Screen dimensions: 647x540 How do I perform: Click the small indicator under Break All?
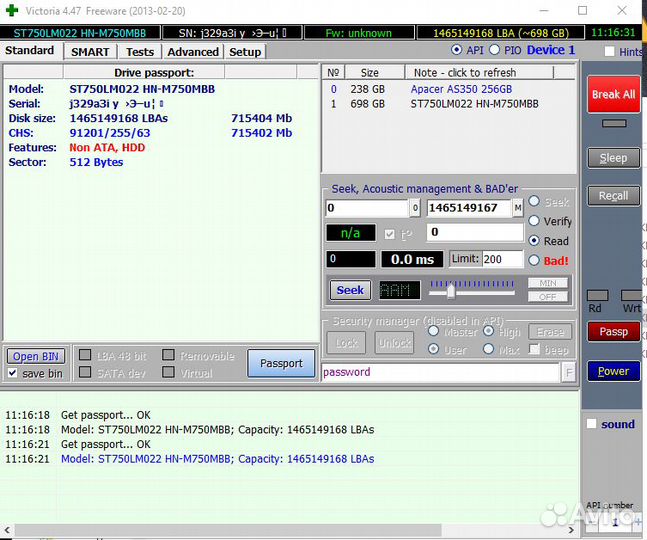coord(614,123)
